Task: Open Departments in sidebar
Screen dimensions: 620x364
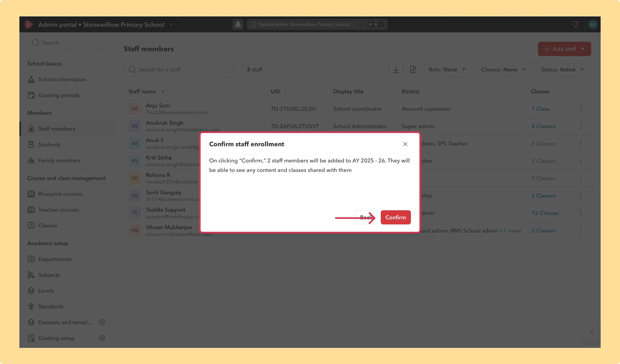Action: coord(67,259)
